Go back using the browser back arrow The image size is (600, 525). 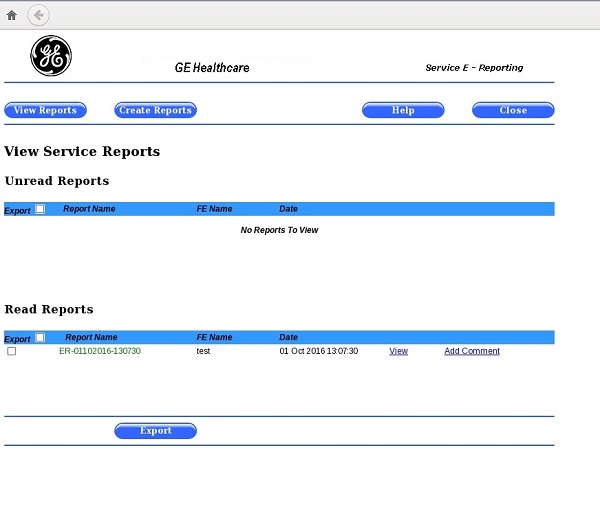(39, 15)
